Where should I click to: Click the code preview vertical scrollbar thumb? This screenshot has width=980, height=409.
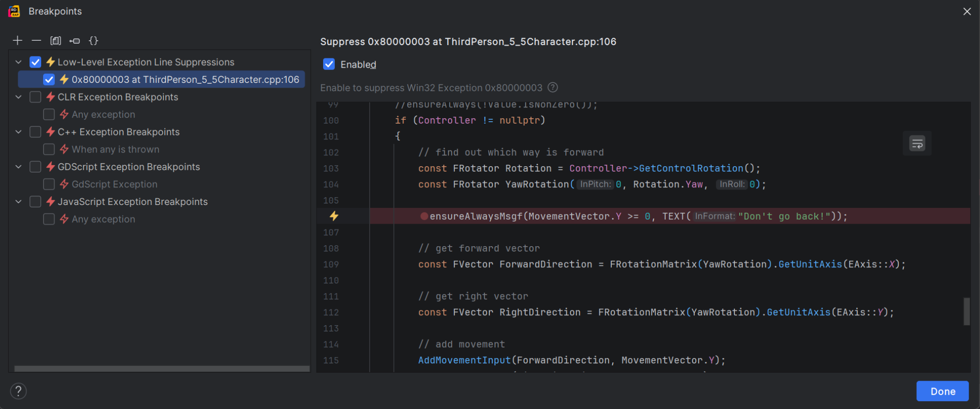[966, 311]
